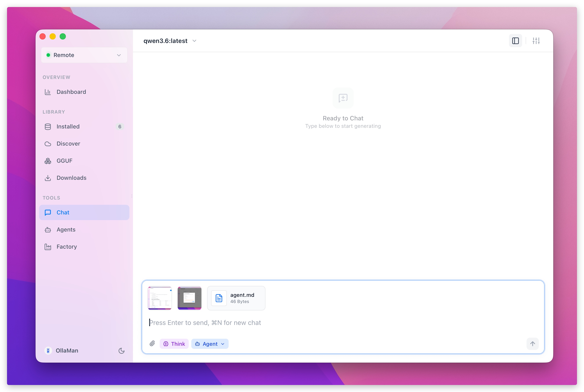The image size is (584, 392).
Task: Go to the Dashboard page
Action: coord(84,92)
